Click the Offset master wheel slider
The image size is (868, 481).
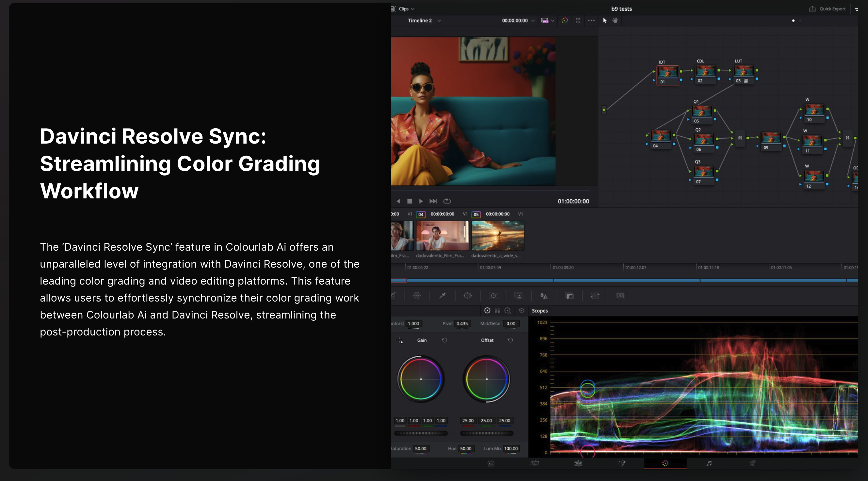pyautogui.click(x=487, y=433)
